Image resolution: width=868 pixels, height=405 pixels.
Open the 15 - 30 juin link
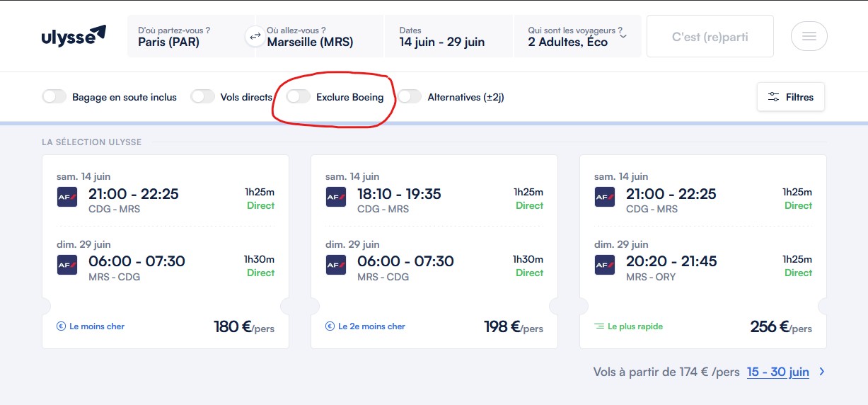coord(777,372)
